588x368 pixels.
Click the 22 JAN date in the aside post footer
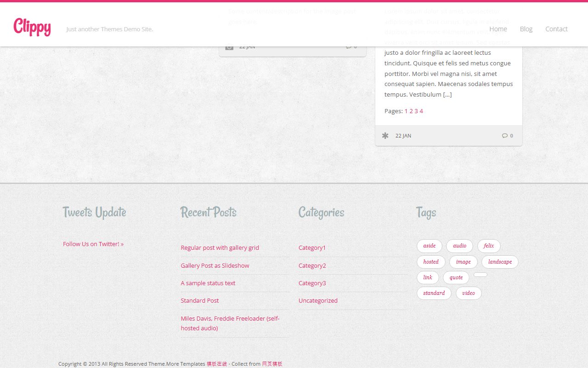tap(403, 136)
